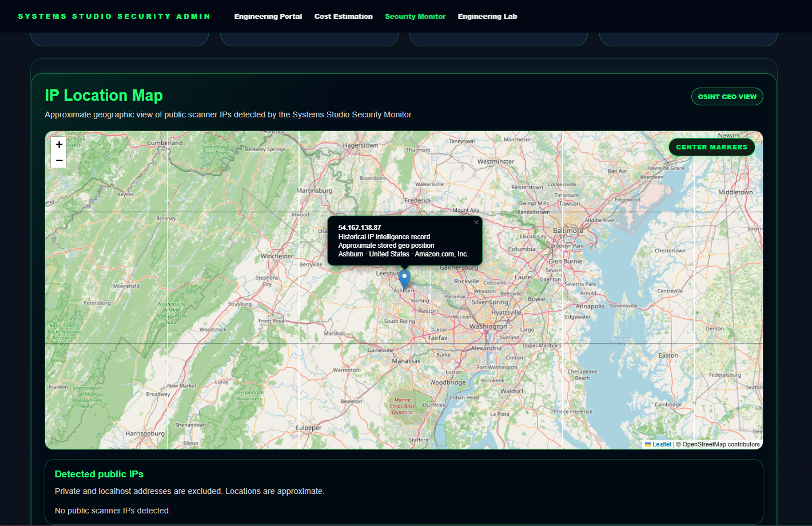
Task: Open the Engineering Portal tab
Action: click(268, 17)
